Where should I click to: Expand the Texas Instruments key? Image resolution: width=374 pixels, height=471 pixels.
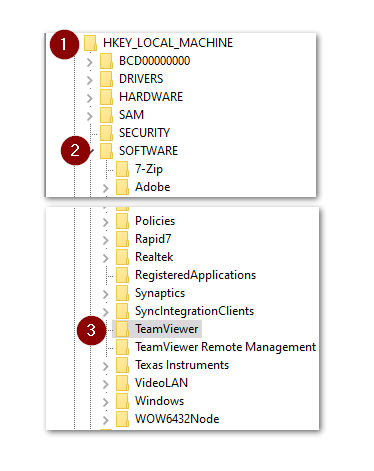(105, 366)
